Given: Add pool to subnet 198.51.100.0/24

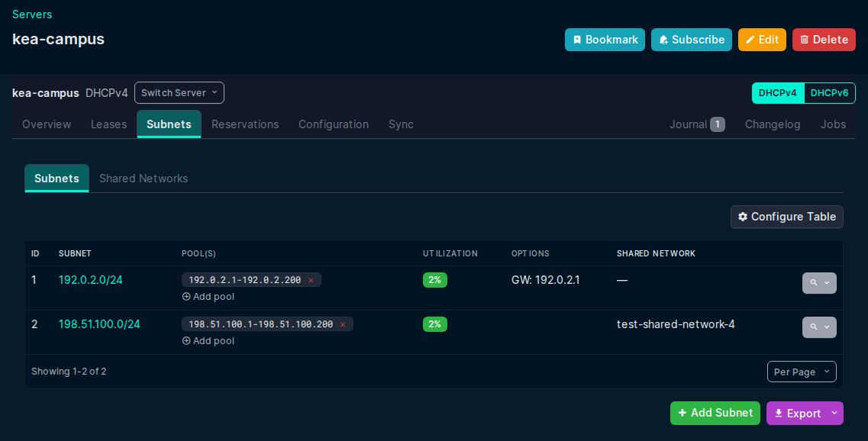Looking at the screenshot, I should (208, 341).
